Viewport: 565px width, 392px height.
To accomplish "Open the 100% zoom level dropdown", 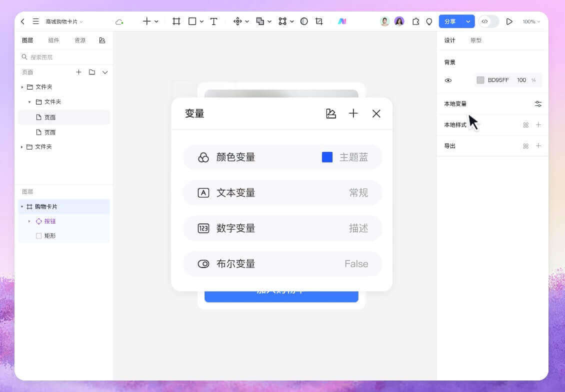I will click(531, 21).
